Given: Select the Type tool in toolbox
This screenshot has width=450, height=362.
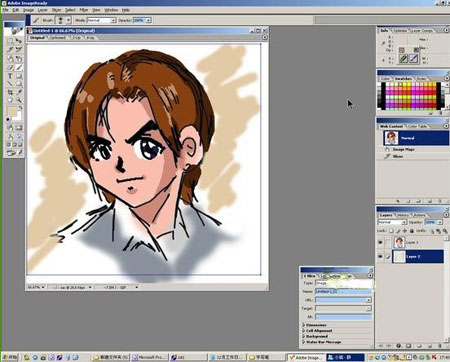Looking at the screenshot, I should pos(10,76).
